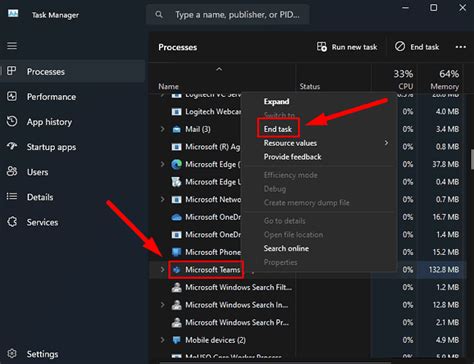Click the 15.2 MB memory value
474x364 pixels.
[446, 252]
